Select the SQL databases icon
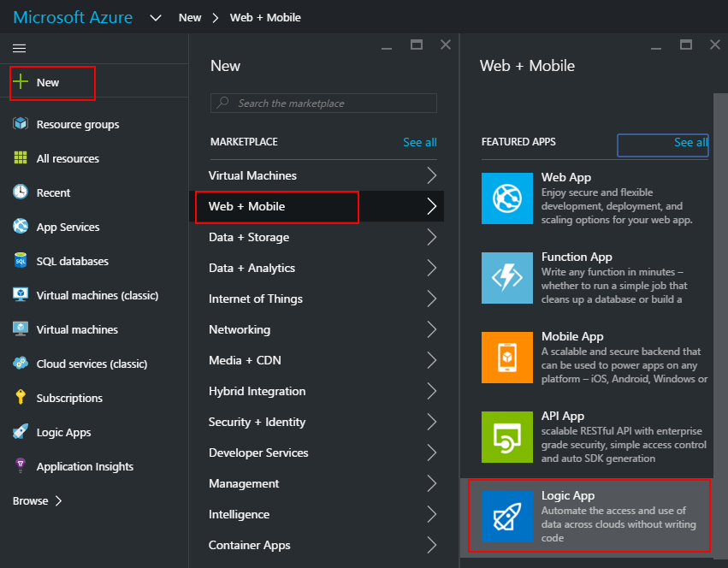 (21, 261)
